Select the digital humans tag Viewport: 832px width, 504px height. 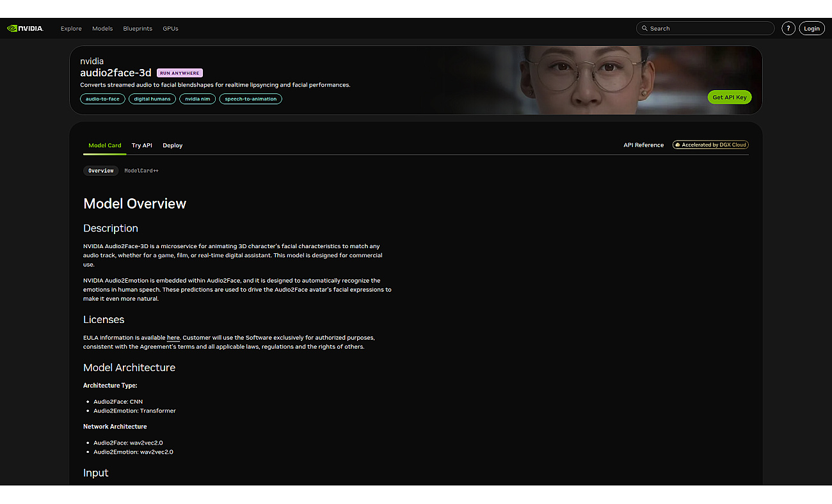(152, 99)
